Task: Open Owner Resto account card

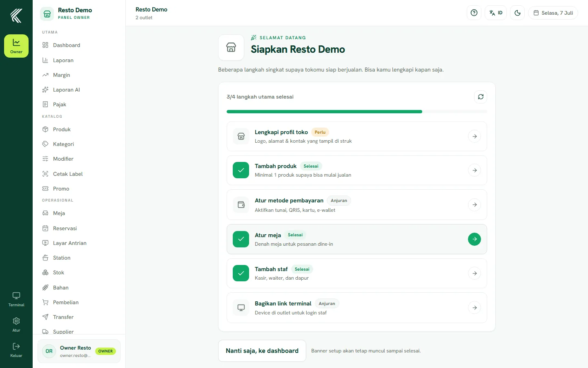Action: pyautogui.click(x=79, y=351)
